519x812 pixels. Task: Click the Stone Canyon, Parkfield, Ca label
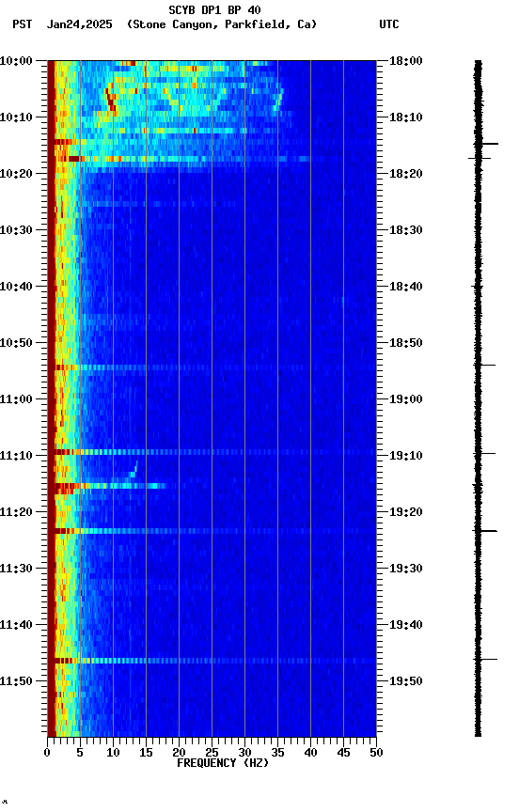pos(222,24)
